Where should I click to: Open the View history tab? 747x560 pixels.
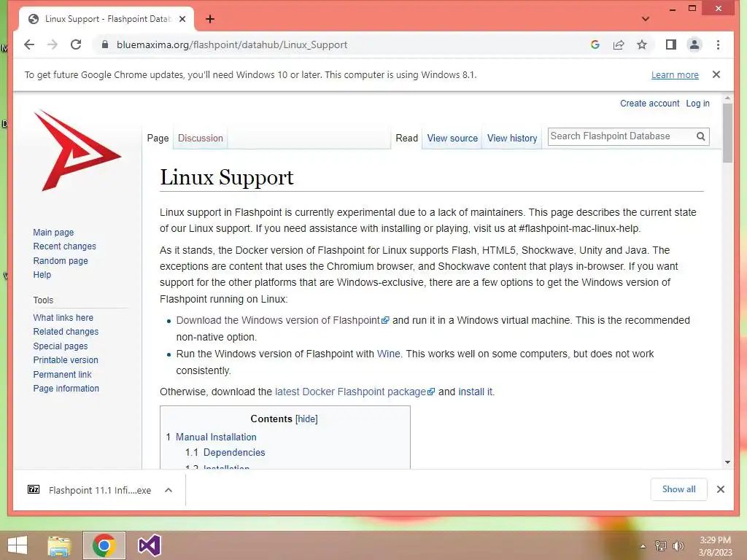(512, 138)
